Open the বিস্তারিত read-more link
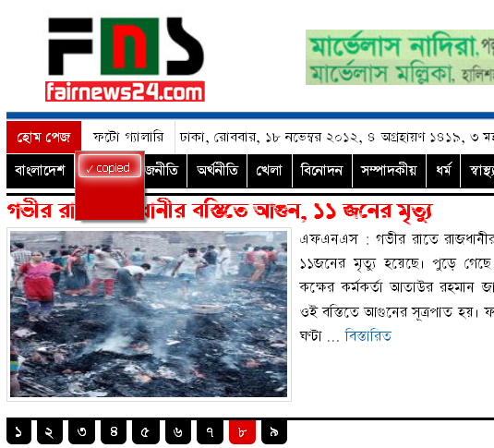 pos(368,335)
